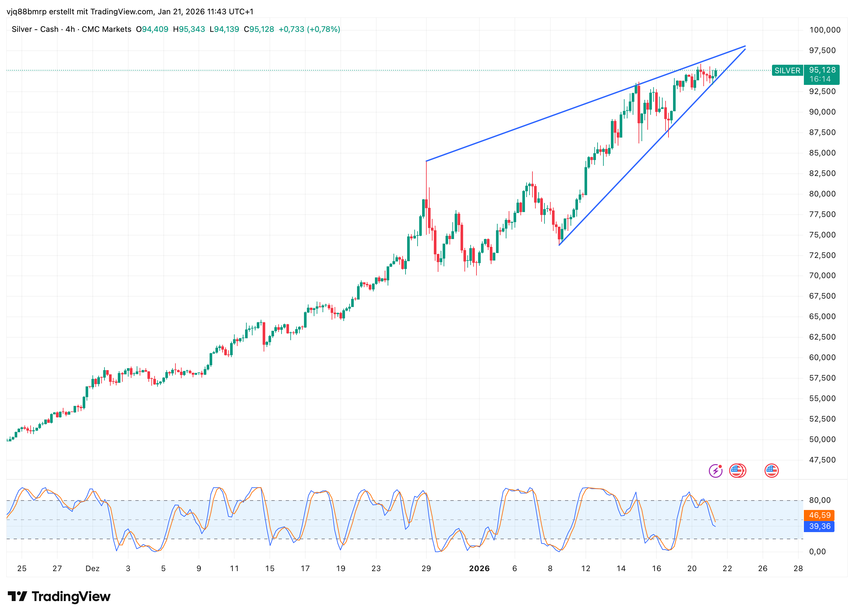This screenshot has height=616, width=854.
Task: Click the H95,343 high value in legend
Action: [x=189, y=29]
